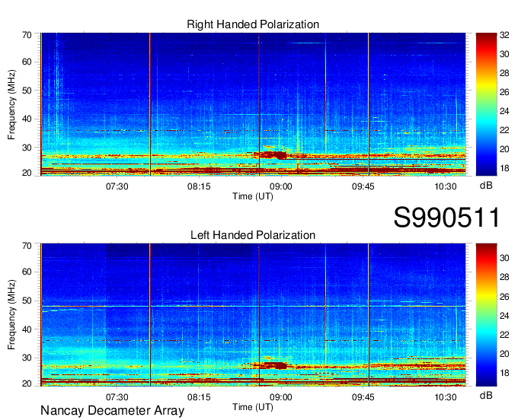Click the '09:45' time tick of Right Handed plot
518x420 pixels.
point(363,186)
